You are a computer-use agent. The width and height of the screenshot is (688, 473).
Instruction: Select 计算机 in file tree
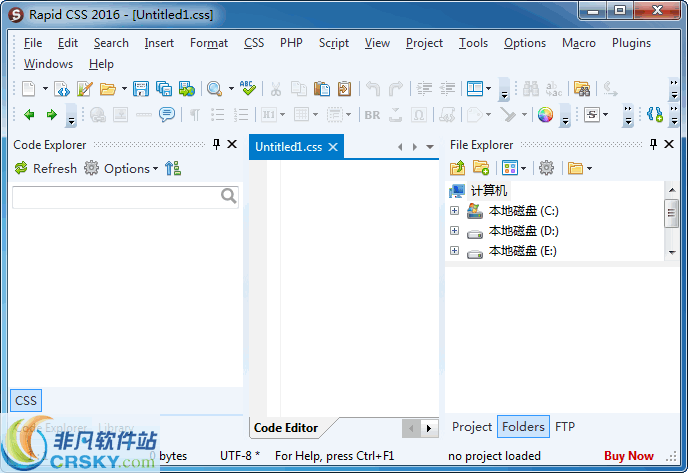tap(489, 191)
